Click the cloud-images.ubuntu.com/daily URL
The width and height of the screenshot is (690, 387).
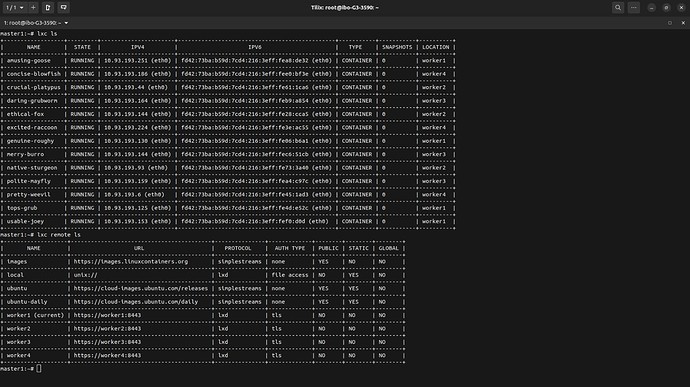[136, 302]
